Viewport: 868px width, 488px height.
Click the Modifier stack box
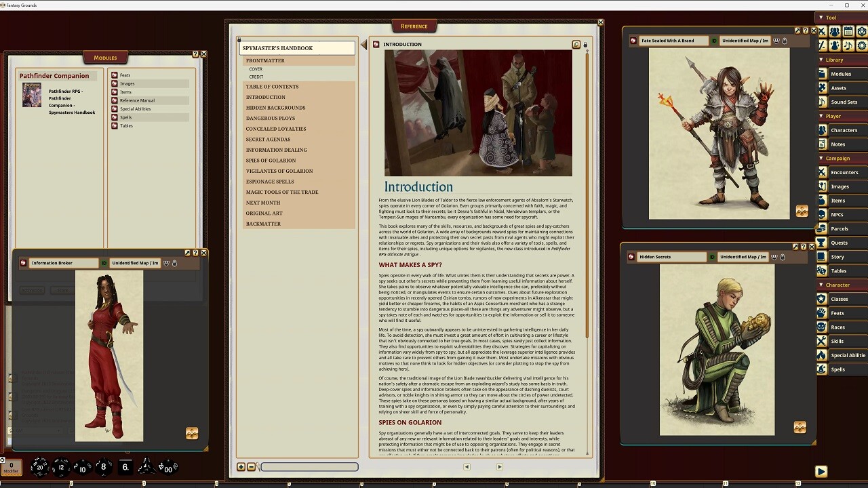coord(12,466)
